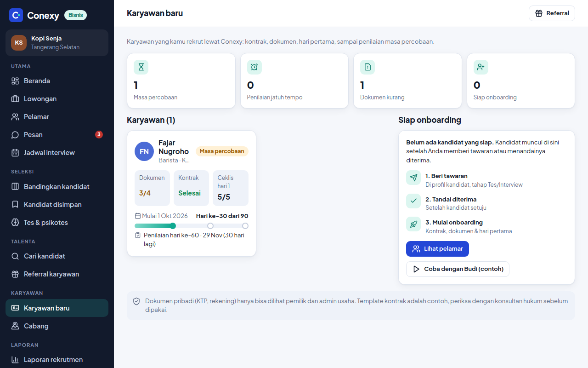This screenshot has height=368, width=588.
Task: Click the shield icon in privacy notice
Action: click(x=136, y=301)
